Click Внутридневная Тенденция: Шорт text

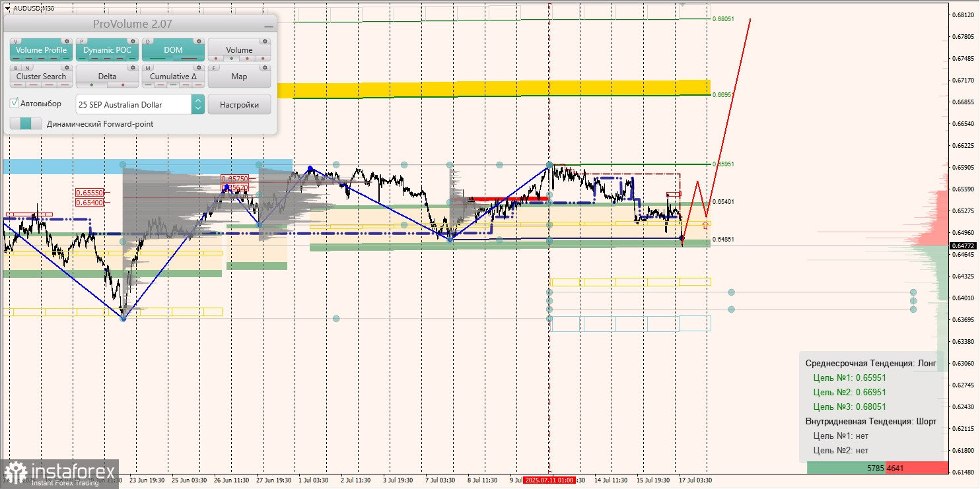(870, 421)
